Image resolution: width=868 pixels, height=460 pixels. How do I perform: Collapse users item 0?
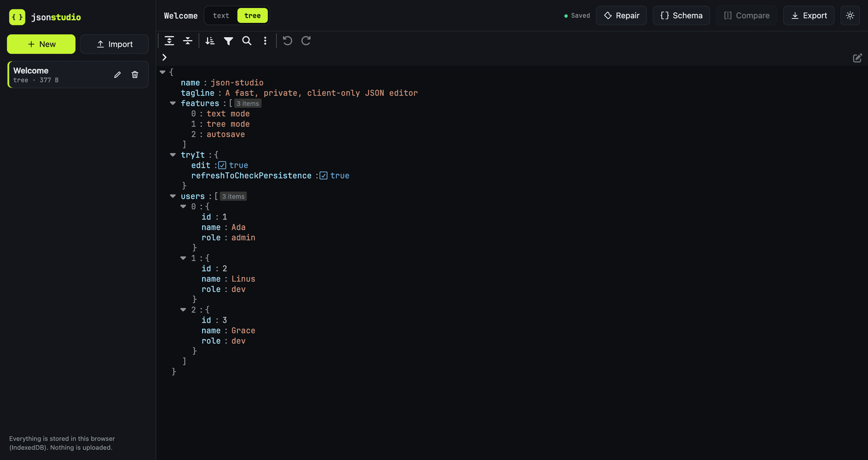tap(183, 206)
